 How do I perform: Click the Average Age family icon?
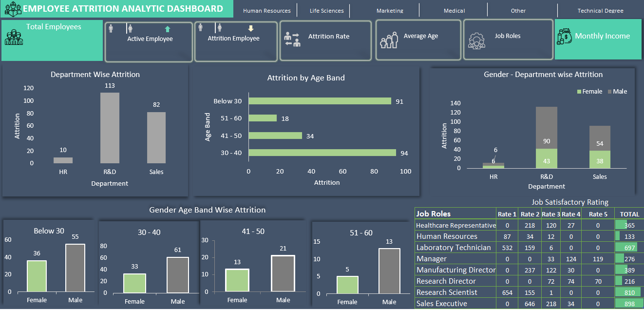tap(389, 40)
